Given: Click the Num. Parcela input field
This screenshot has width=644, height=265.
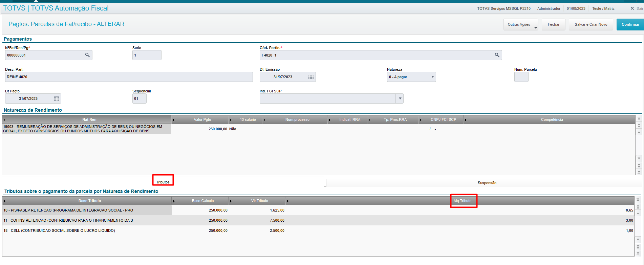Looking at the screenshot, I should click(521, 77).
